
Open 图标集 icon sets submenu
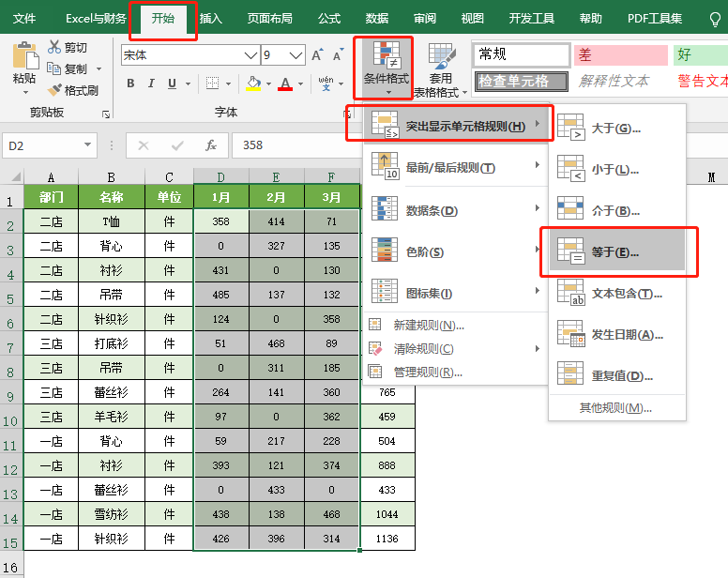(x=456, y=293)
